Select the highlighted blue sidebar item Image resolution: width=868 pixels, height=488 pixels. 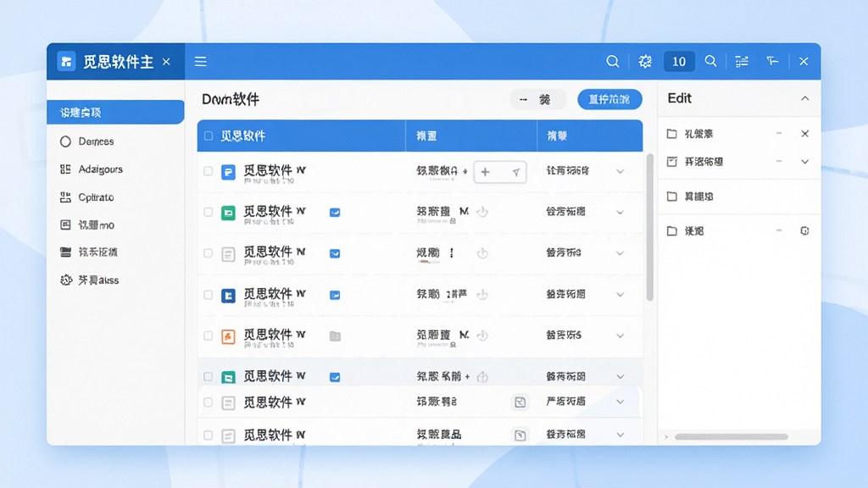[115, 113]
